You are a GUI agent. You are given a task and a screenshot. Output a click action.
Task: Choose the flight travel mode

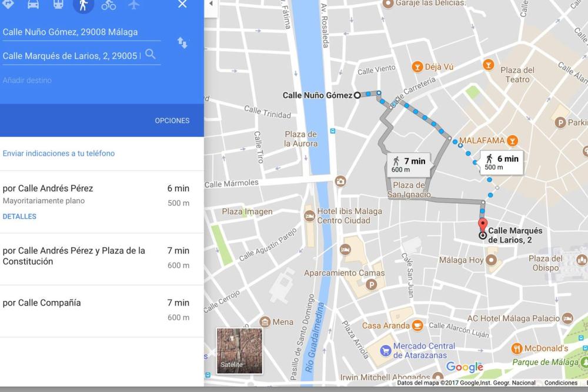[x=134, y=5]
